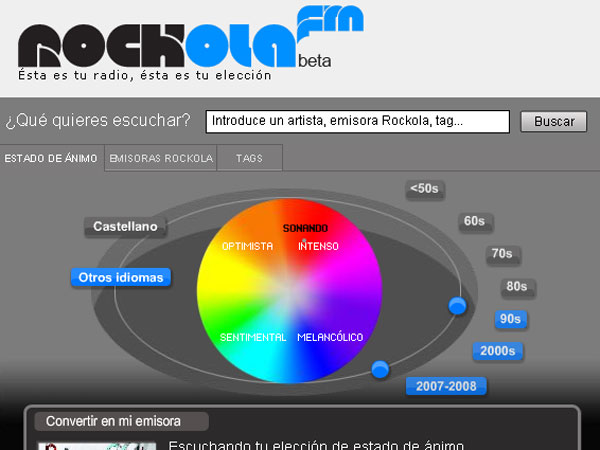Switch to the Emisoras Rockola tab

coord(161,158)
